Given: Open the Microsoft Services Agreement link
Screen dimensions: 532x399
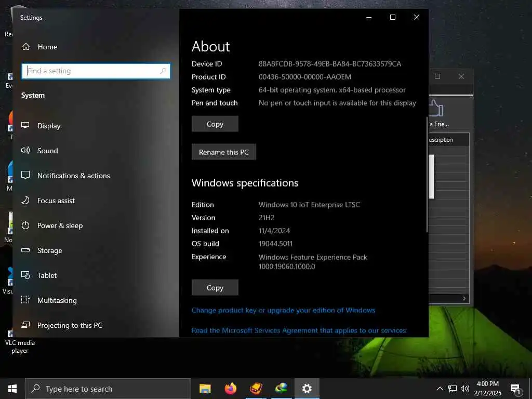Looking at the screenshot, I should (299, 330).
